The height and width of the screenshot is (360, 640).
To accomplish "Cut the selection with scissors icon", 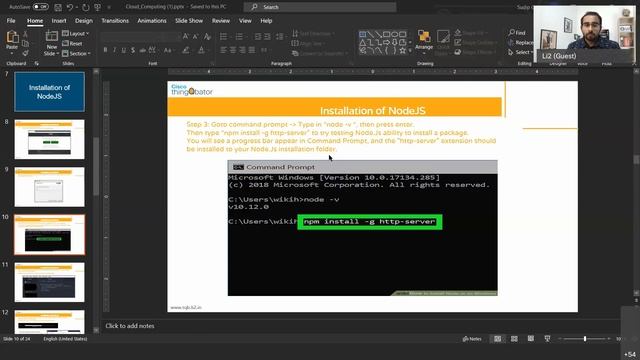I will (x=25, y=34).
